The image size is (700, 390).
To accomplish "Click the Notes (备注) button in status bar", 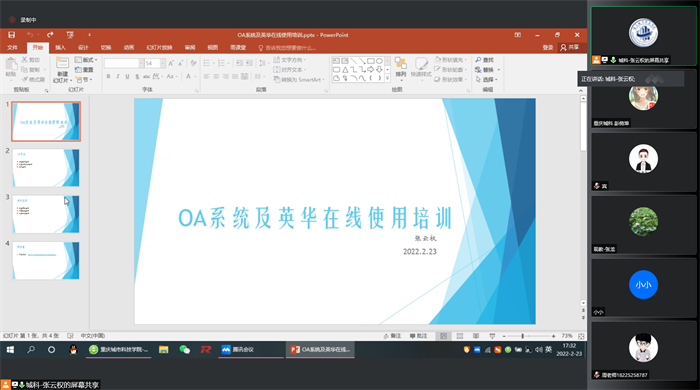I will click(392, 336).
